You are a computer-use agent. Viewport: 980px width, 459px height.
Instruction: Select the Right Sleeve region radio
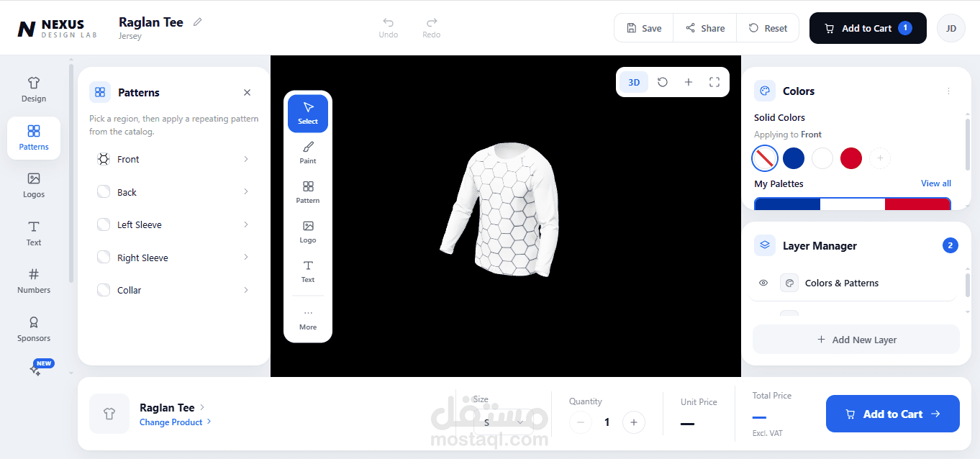click(104, 258)
